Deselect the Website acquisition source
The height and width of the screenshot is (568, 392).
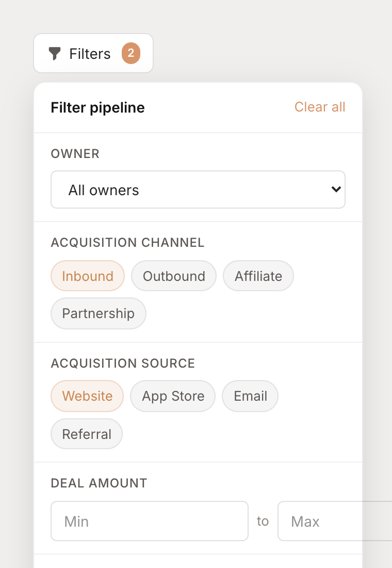pos(87,396)
